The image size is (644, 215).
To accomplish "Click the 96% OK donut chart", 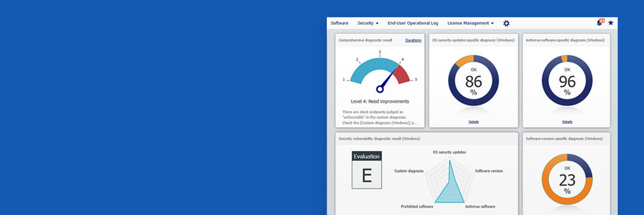I will click(567, 80).
